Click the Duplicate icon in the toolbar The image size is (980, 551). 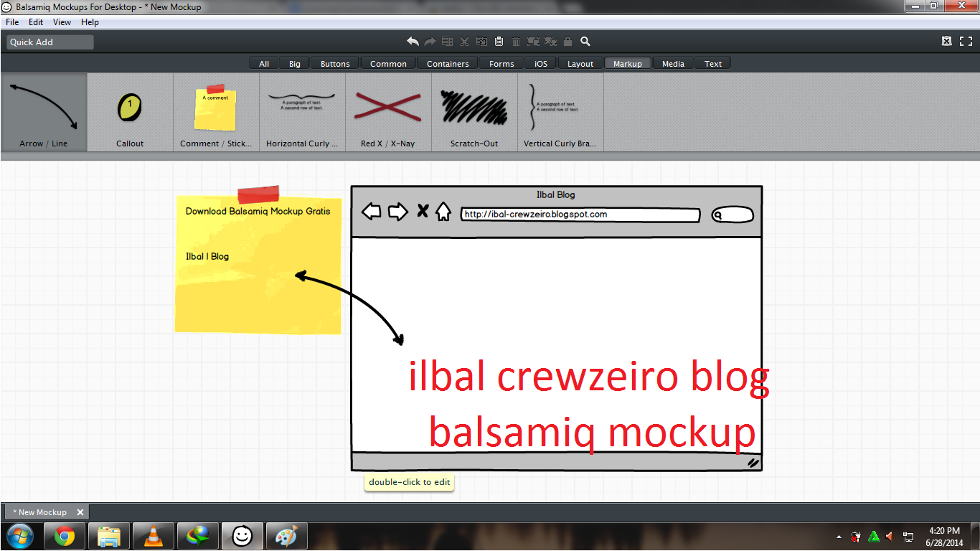[447, 42]
